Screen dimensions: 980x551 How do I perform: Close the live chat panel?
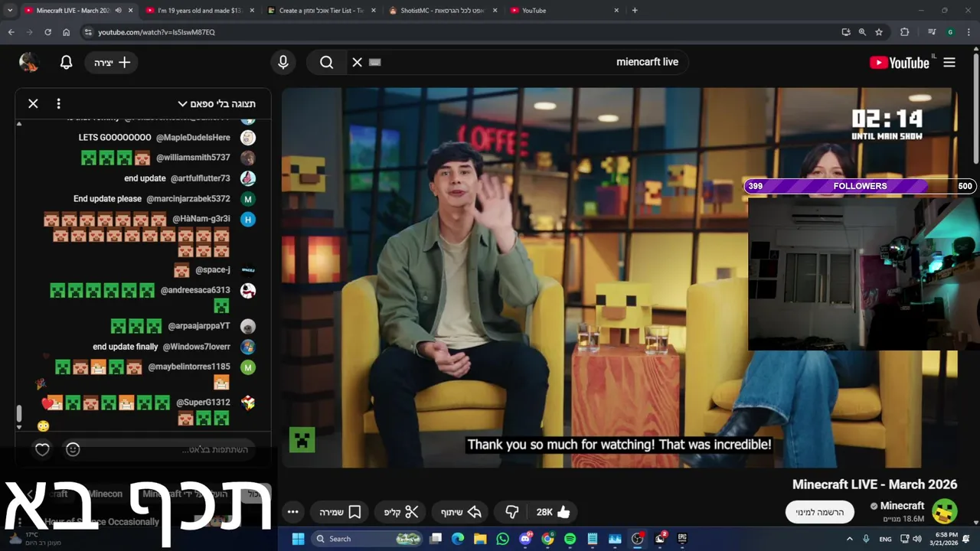pyautogui.click(x=33, y=103)
